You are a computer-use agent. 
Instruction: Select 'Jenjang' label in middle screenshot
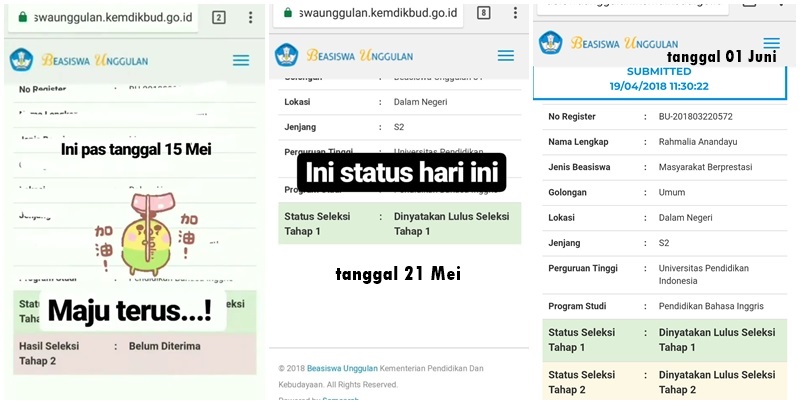tap(300, 127)
